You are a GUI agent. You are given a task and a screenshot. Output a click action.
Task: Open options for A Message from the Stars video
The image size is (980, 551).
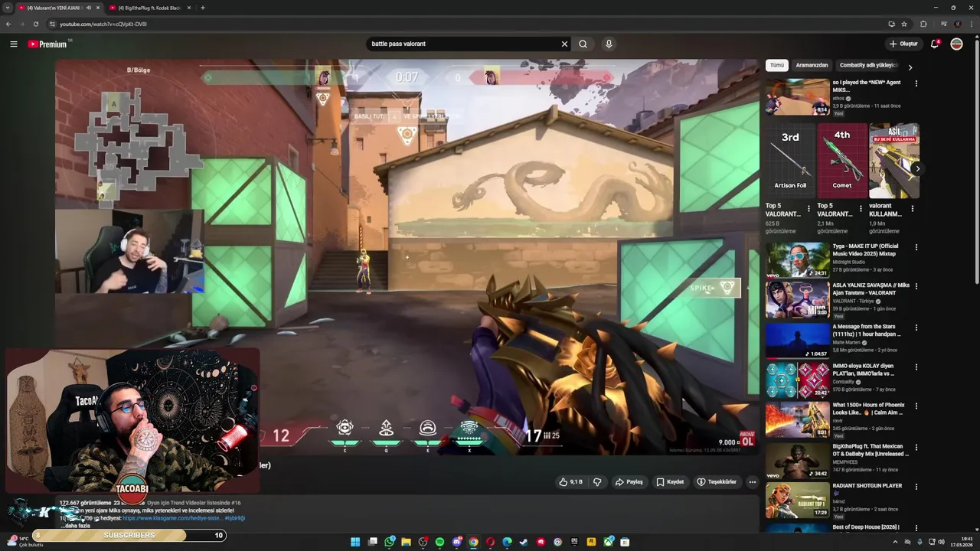pyautogui.click(x=916, y=328)
